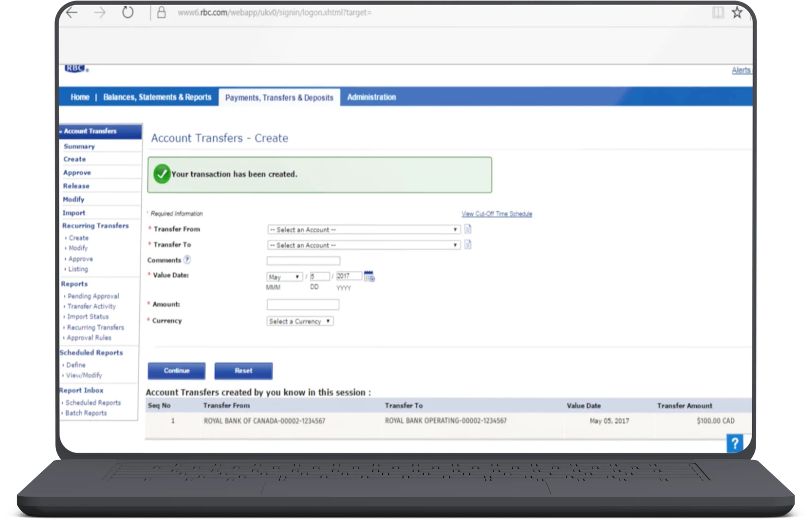Click the Continue button
Screen dimensions: 812x520
click(x=177, y=371)
